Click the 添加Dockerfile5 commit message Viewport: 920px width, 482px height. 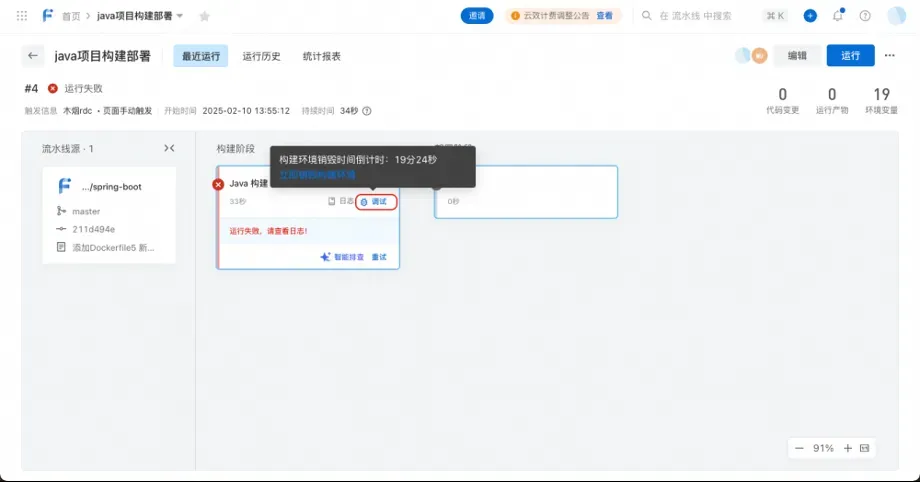pyautogui.click(x=113, y=248)
